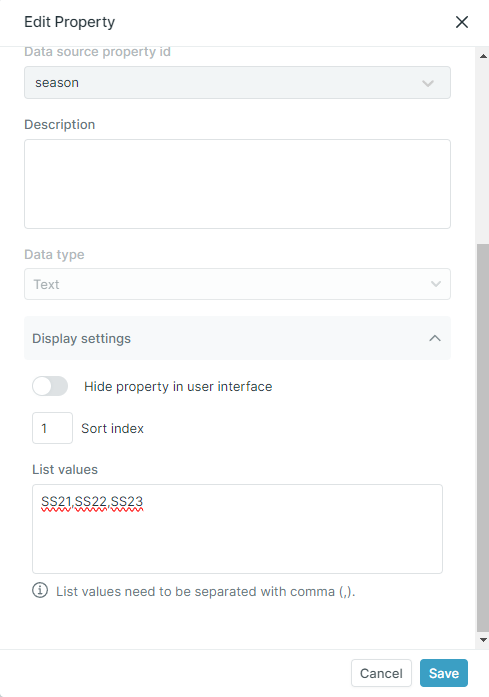Click the chevron arrow in Data type field
The image size is (489, 697).
(436, 284)
